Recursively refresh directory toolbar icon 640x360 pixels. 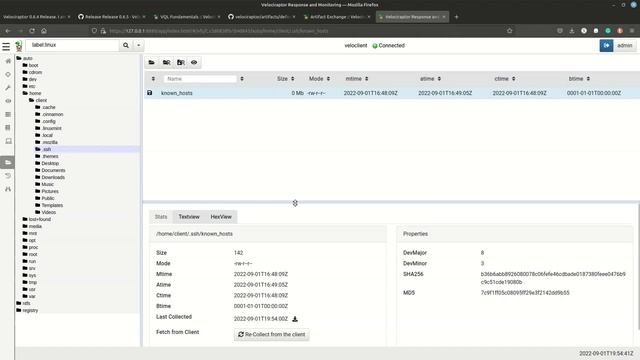[x=167, y=62]
